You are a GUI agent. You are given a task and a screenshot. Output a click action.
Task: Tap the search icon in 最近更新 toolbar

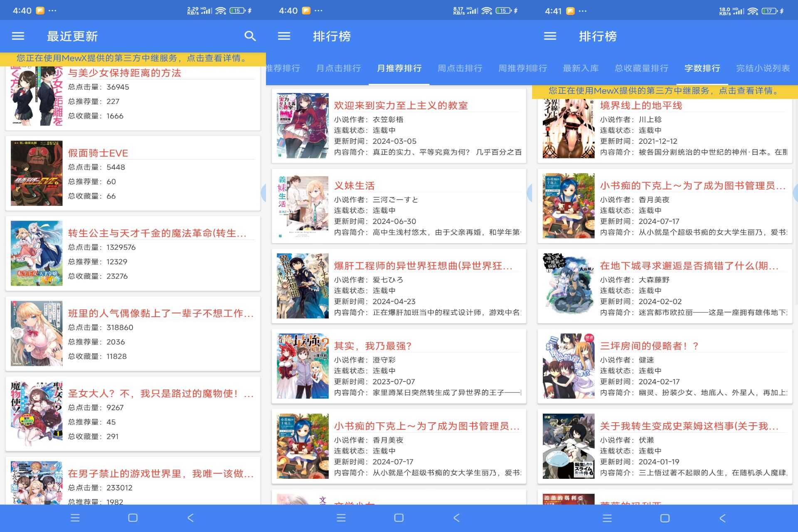point(250,37)
